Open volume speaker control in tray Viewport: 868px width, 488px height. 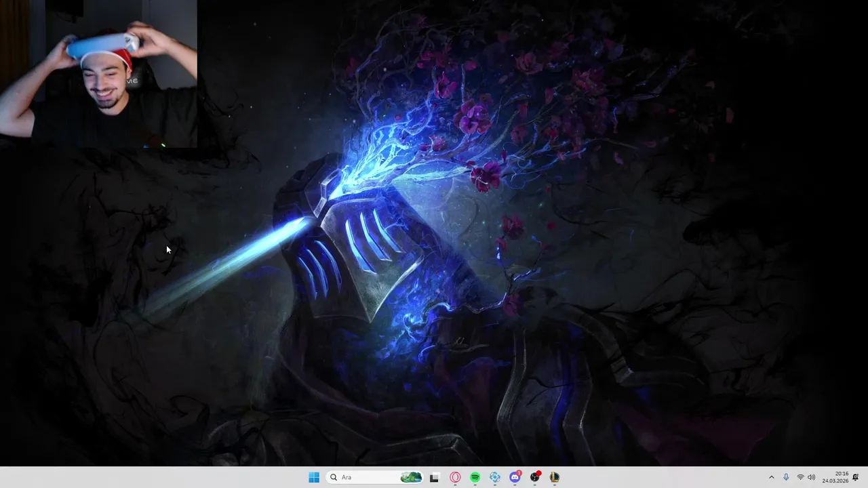[x=812, y=477]
